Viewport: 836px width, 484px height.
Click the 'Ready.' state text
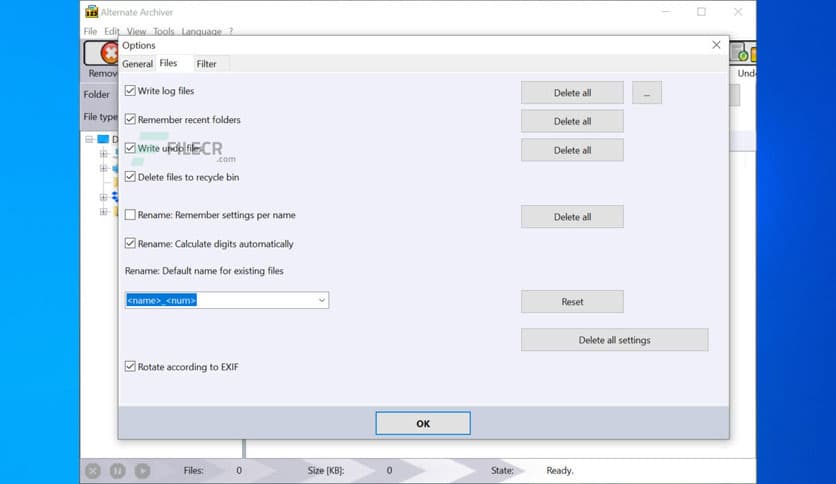[560, 471]
